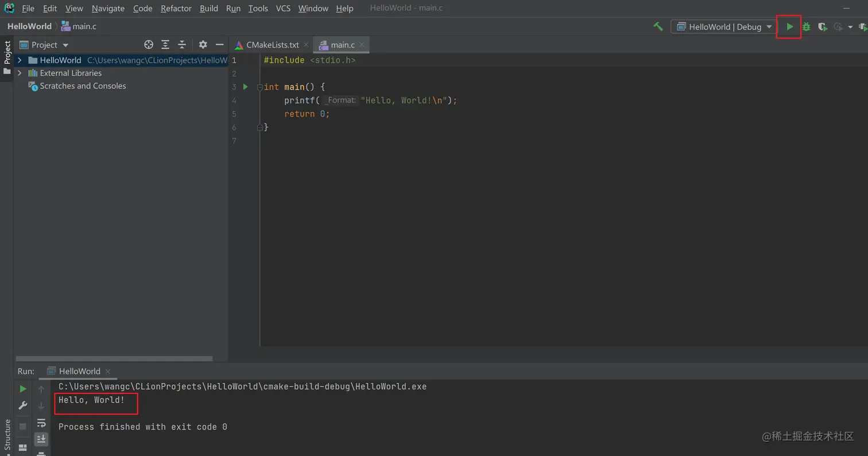Click the #include <stdio.h> line

309,60
